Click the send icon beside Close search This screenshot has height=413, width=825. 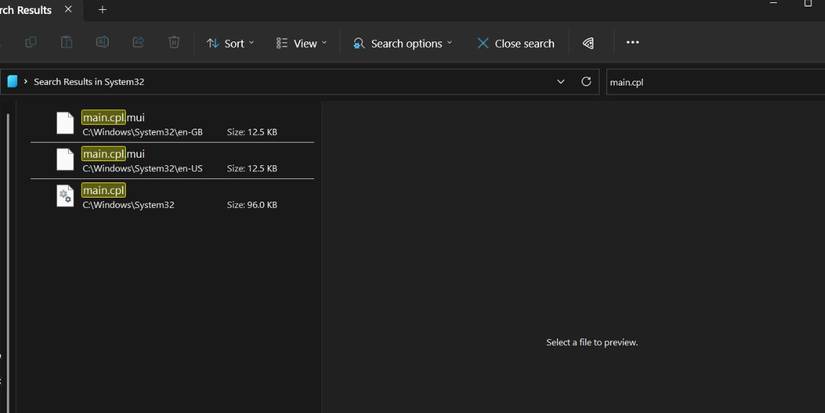588,43
